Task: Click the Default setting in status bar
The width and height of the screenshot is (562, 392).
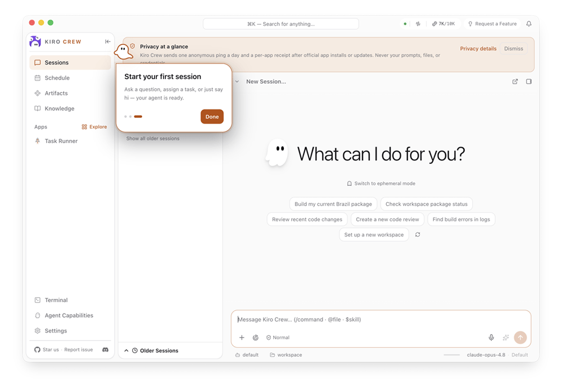Action: (x=520, y=355)
